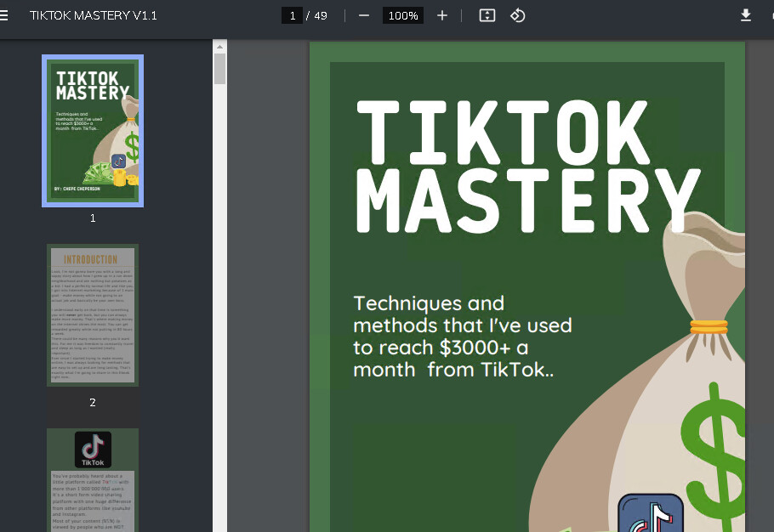Click the TikTok logo in the page 3 thumbnail
The width and height of the screenshot is (774, 532).
tap(93, 450)
